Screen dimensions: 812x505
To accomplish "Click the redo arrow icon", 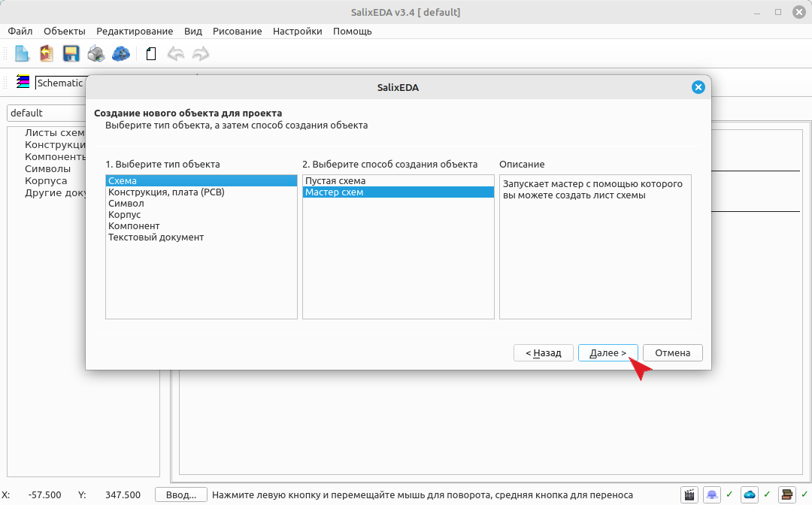I will (x=201, y=53).
